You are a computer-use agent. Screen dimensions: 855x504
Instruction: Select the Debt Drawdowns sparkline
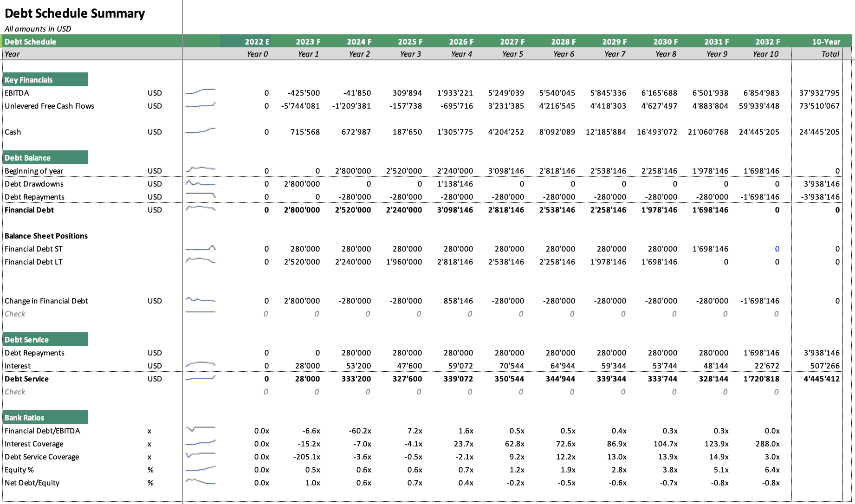click(201, 183)
